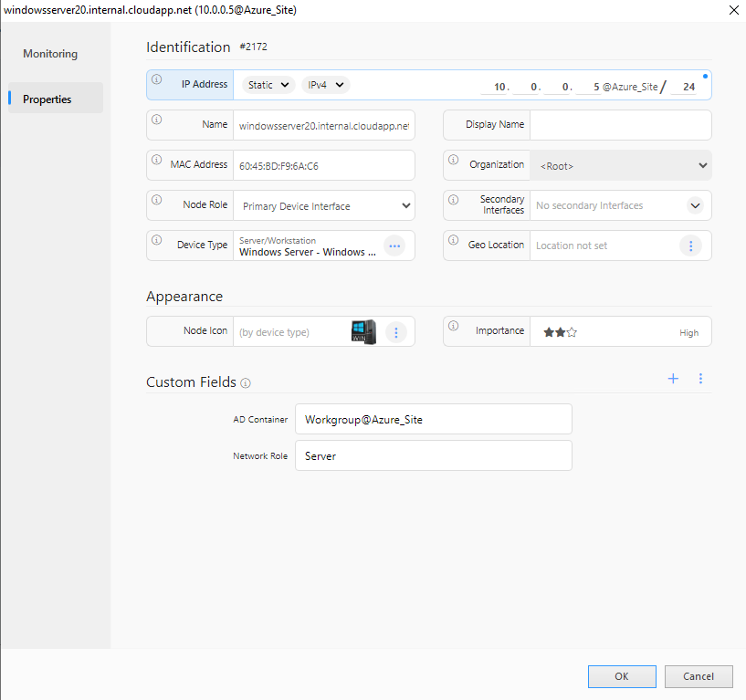Click the OK button
The height and width of the screenshot is (700, 746).
(622, 676)
